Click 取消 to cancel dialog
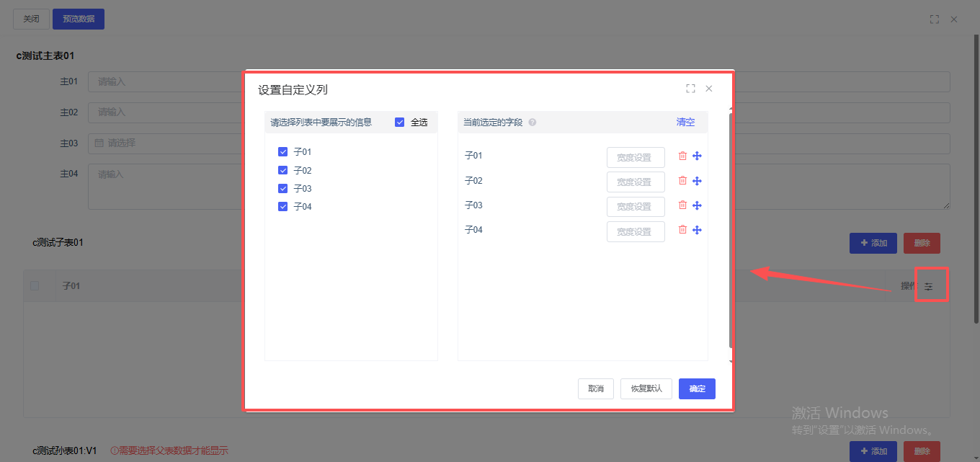Screen dimensions: 980x462 click(596, 388)
